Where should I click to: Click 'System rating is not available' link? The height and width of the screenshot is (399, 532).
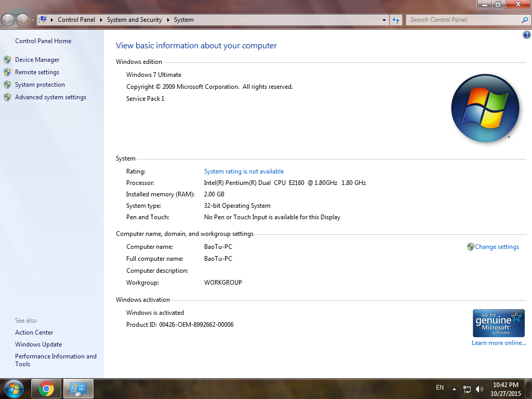[x=244, y=171]
